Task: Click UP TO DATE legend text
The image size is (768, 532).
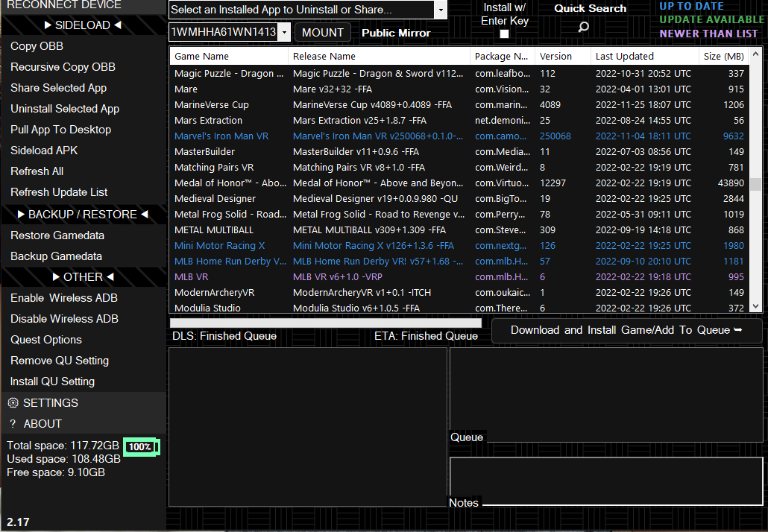Action: click(691, 7)
